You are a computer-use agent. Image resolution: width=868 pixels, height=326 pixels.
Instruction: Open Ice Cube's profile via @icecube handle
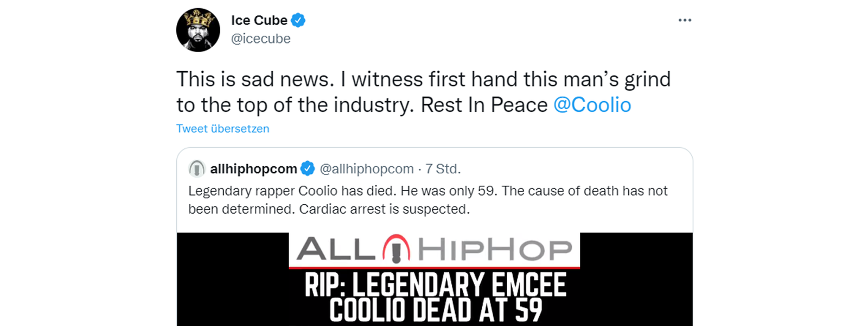[x=261, y=39]
